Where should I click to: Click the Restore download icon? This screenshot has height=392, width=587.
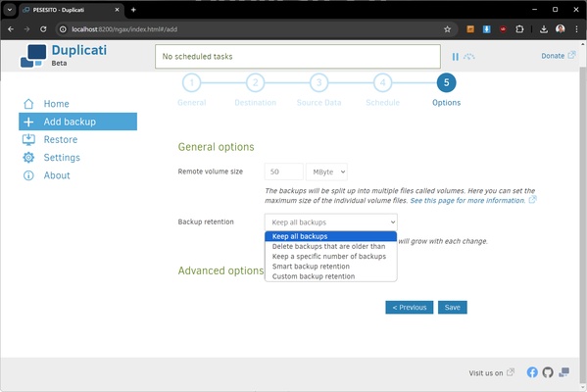point(28,140)
